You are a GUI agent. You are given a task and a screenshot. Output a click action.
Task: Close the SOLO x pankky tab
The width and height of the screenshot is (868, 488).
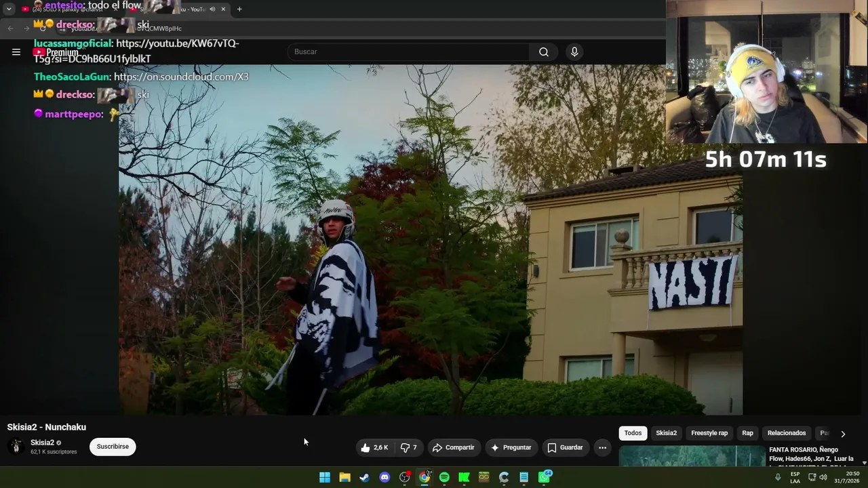click(x=116, y=9)
